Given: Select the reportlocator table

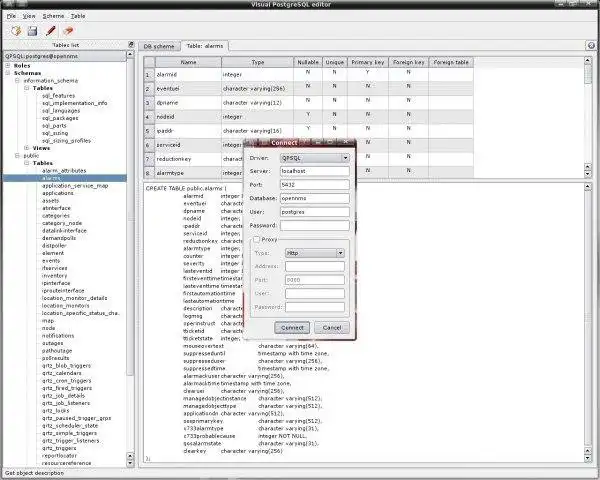Looking at the screenshot, I should click(x=59, y=456).
